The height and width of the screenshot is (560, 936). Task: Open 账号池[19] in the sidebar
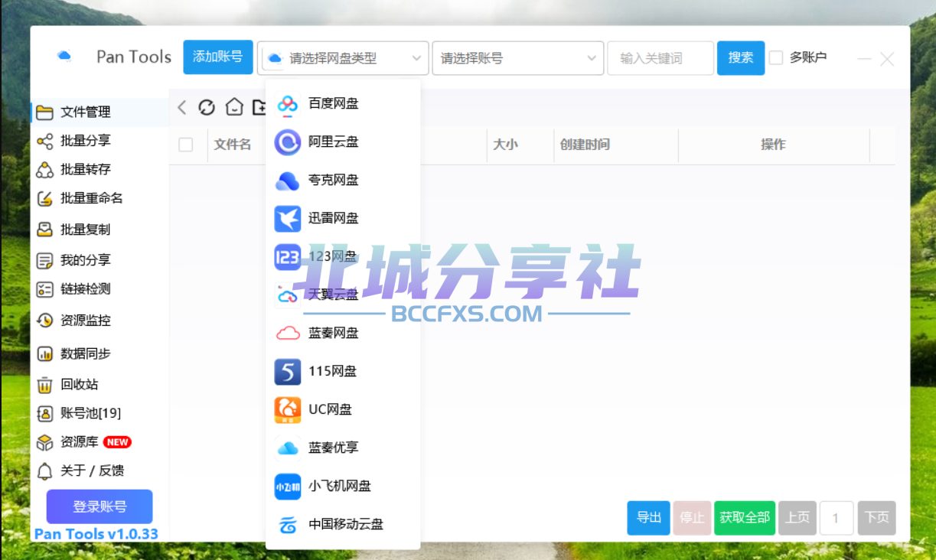click(99, 413)
